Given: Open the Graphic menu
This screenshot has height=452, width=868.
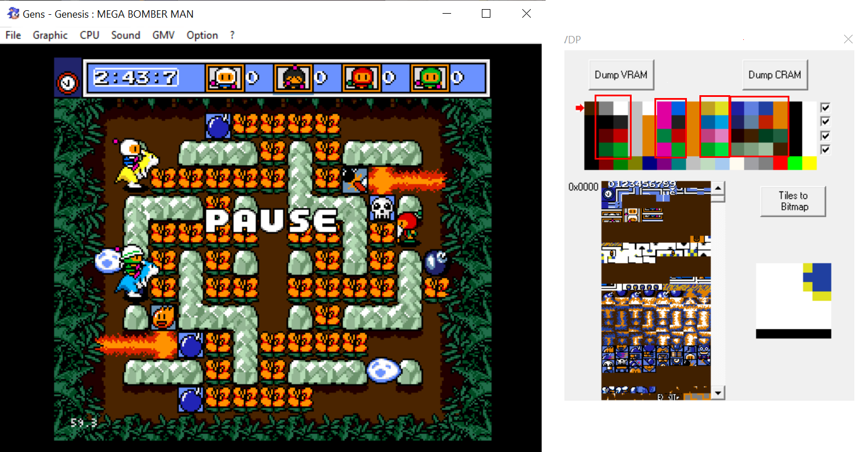Looking at the screenshot, I should [x=50, y=35].
